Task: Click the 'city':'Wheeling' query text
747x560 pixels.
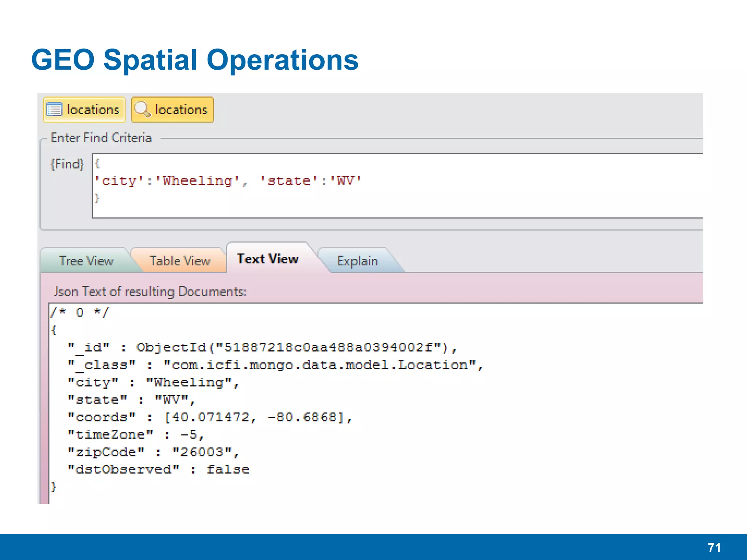Action: [x=167, y=181]
